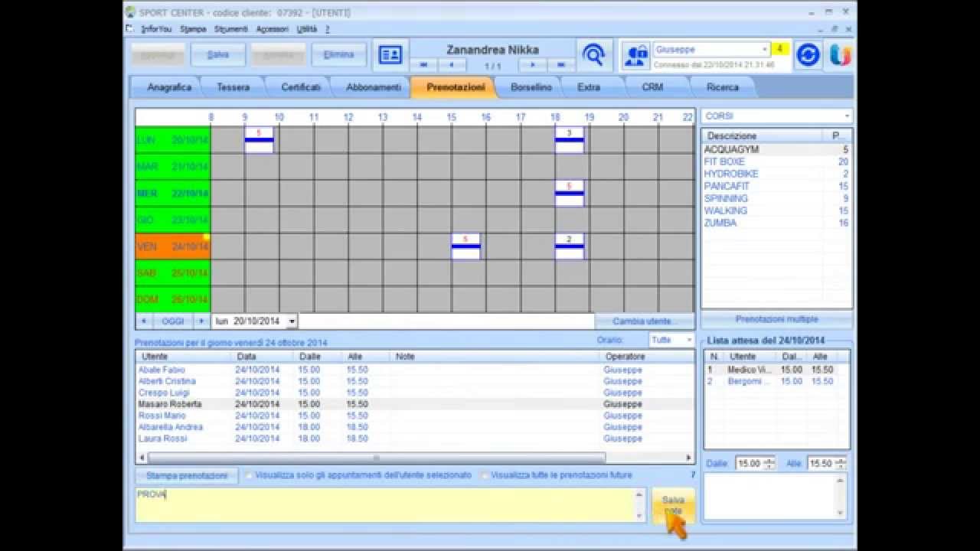Image resolution: width=980 pixels, height=551 pixels.
Task: Select the Friday 18 o'clock booking slot
Action: point(569,246)
